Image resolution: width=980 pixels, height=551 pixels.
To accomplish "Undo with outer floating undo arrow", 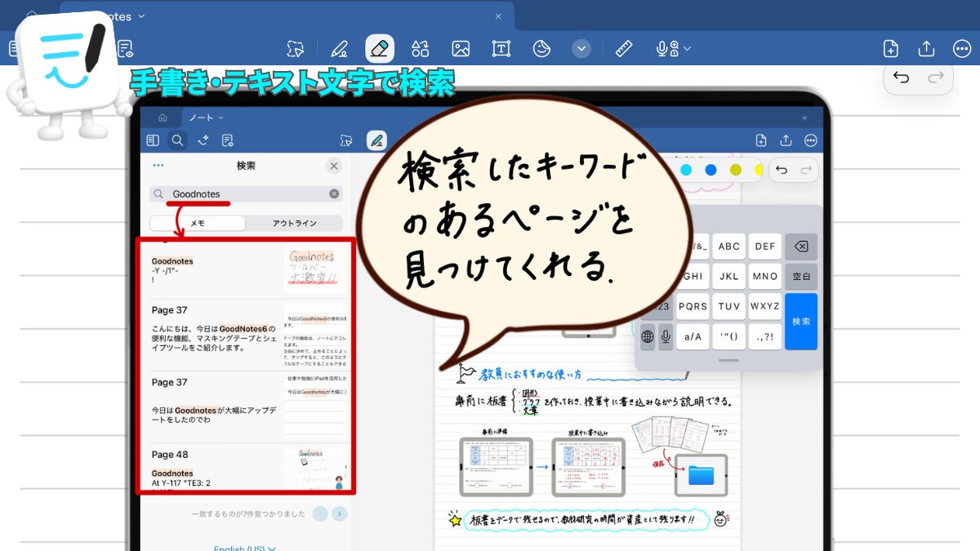I will 902,78.
